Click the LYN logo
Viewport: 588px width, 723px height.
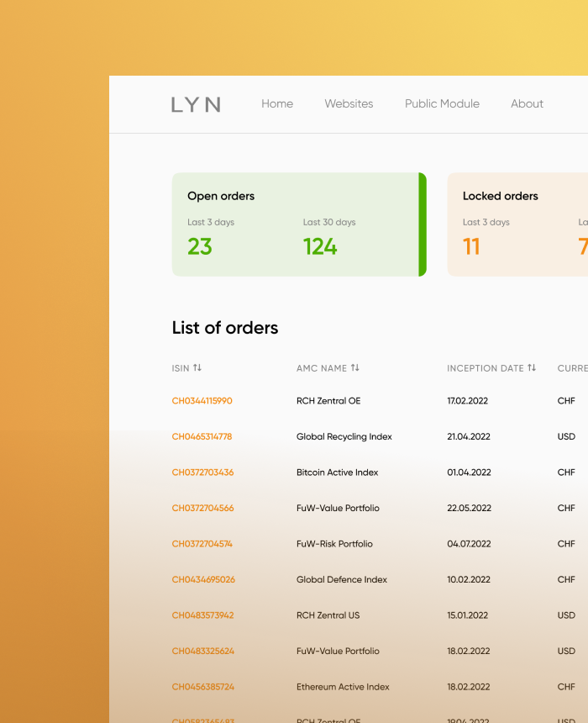pyautogui.click(x=196, y=104)
